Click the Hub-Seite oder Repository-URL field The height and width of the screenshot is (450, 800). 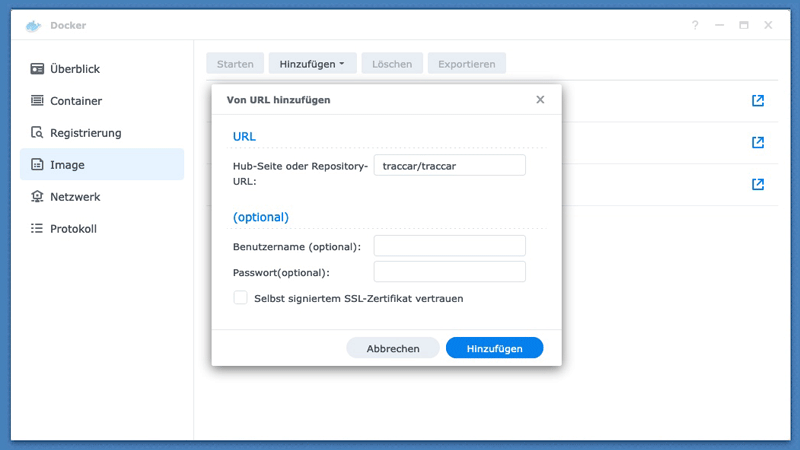coord(449,166)
